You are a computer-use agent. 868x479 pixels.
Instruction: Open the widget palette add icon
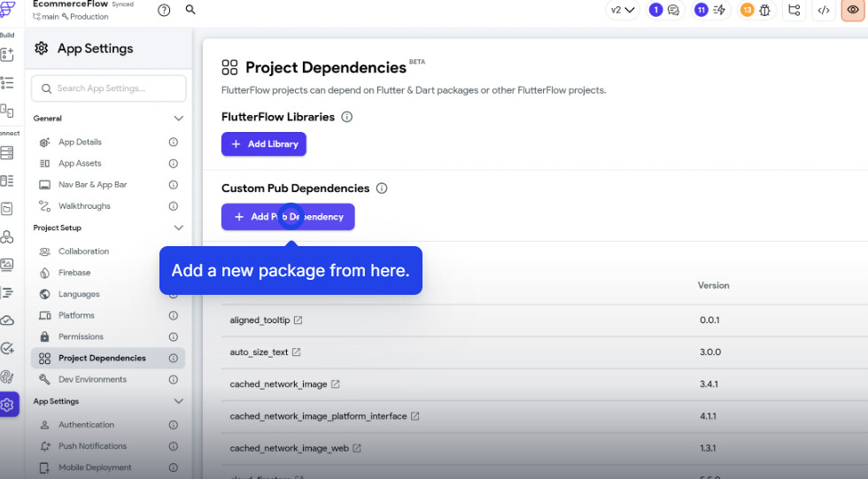tap(7, 54)
